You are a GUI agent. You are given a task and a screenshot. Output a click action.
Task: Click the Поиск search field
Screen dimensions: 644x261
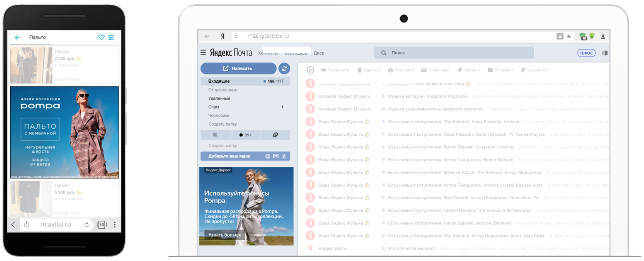454,53
